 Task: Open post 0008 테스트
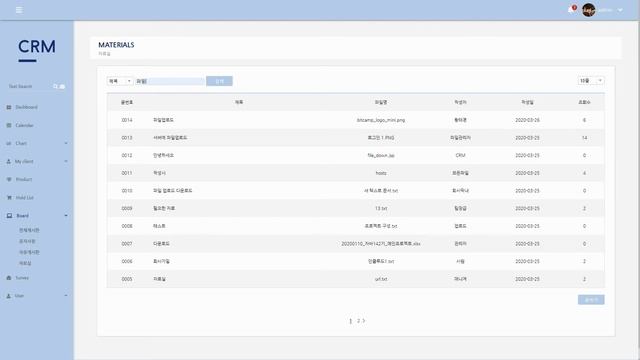(159, 226)
